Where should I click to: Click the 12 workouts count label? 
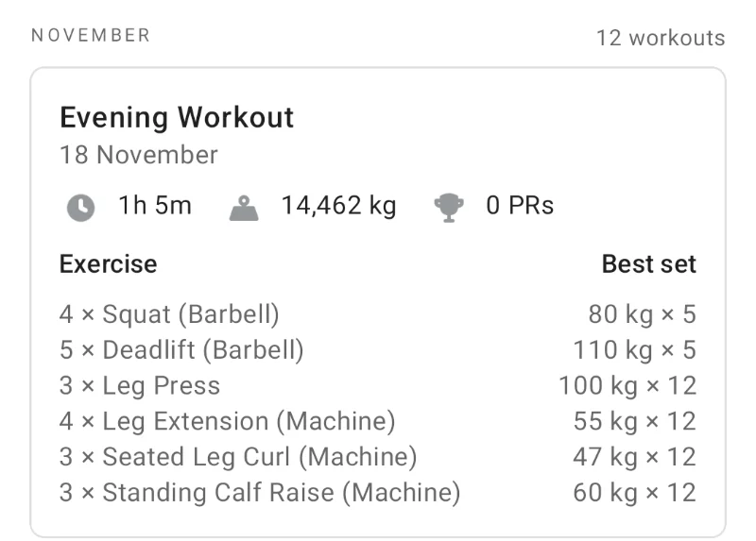pyautogui.click(x=661, y=38)
